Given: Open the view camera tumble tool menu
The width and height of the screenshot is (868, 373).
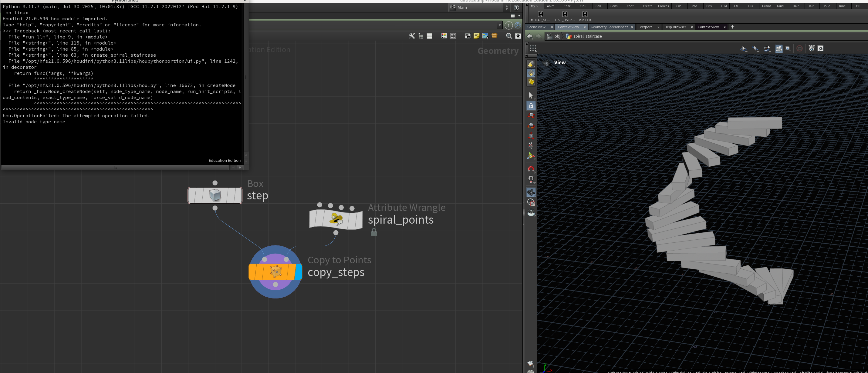Looking at the screenshot, I should click(x=743, y=49).
